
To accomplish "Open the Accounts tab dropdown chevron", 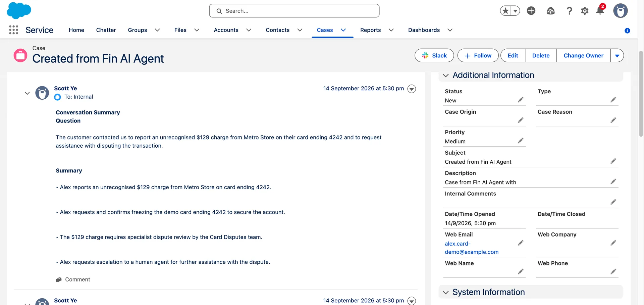I will pos(249,30).
